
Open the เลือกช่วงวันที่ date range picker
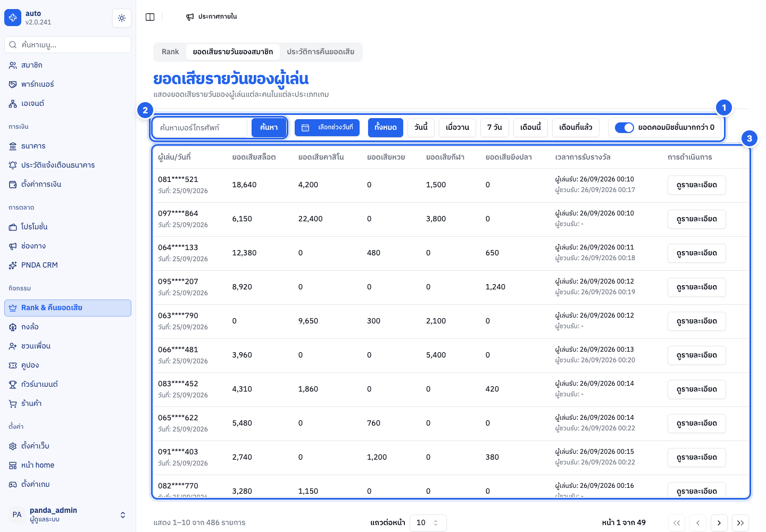[x=327, y=128]
